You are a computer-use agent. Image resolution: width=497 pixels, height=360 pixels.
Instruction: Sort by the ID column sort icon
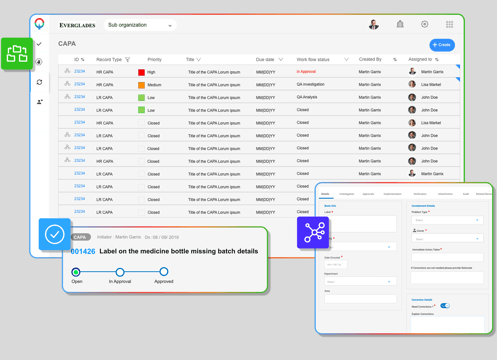coord(83,60)
